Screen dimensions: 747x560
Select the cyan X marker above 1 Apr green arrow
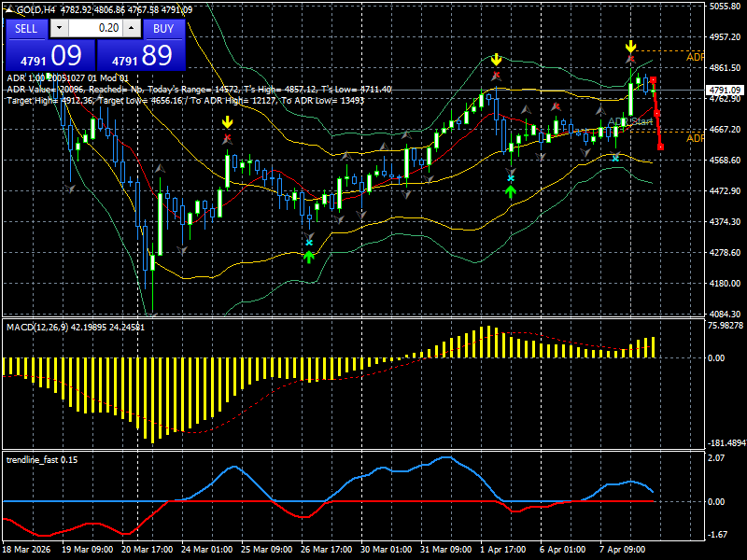pyautogui.click(x=511, y=178)
